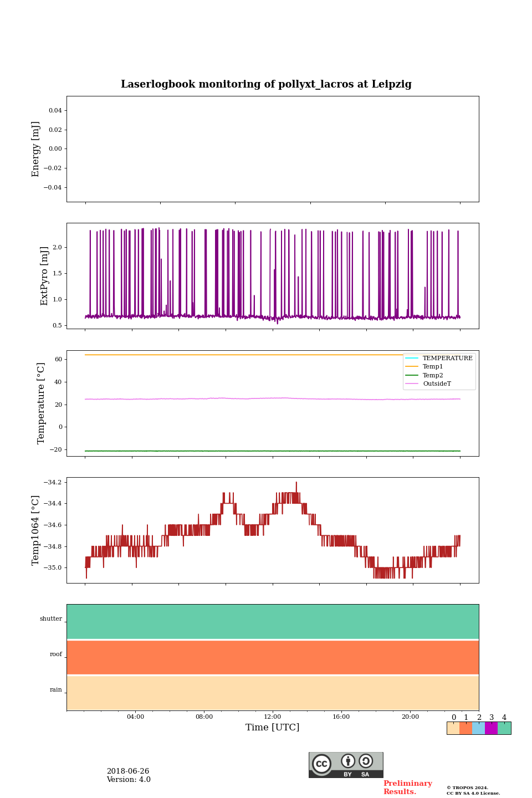Click the 2.0 tick on ExtPyro axis
Image resolution: width=532 pixels, height=798 pixels.
pyautogui.click(x=58, y=248)
